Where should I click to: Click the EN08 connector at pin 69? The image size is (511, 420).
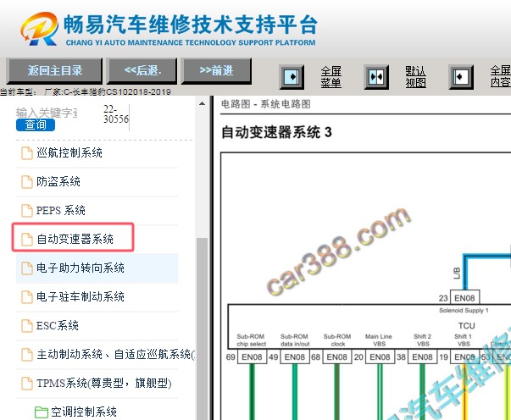(x=252, y=357)
